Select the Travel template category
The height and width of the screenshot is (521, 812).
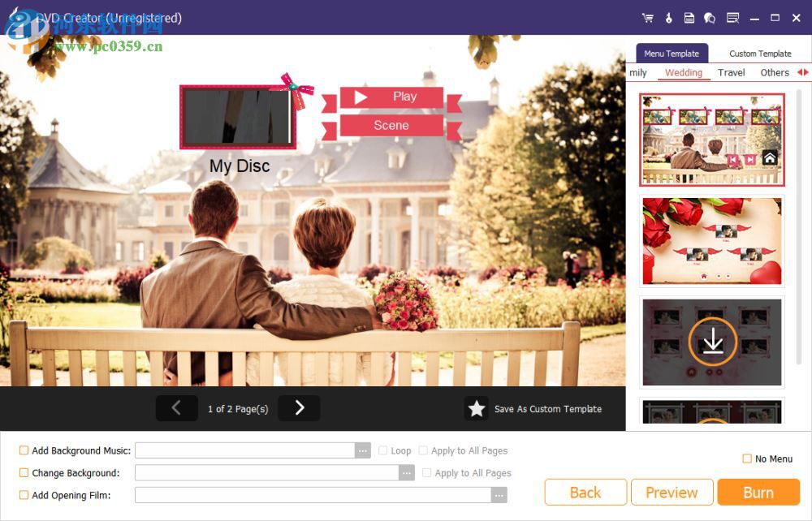pyautogui.click(x=731, y=72)
